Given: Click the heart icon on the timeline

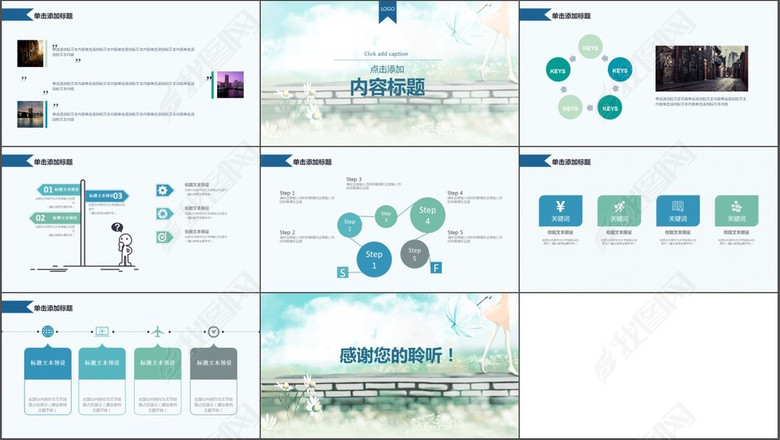Looking at the screenshot, I should 213,331.
